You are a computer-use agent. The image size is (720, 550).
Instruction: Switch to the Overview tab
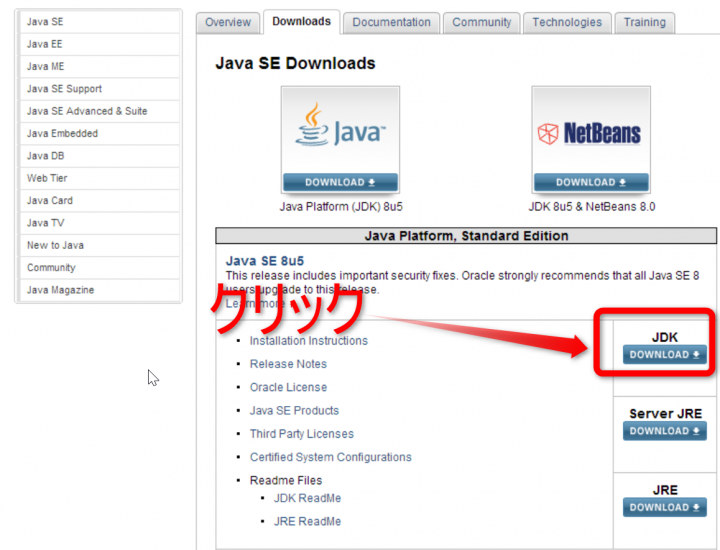coord(228,22)
